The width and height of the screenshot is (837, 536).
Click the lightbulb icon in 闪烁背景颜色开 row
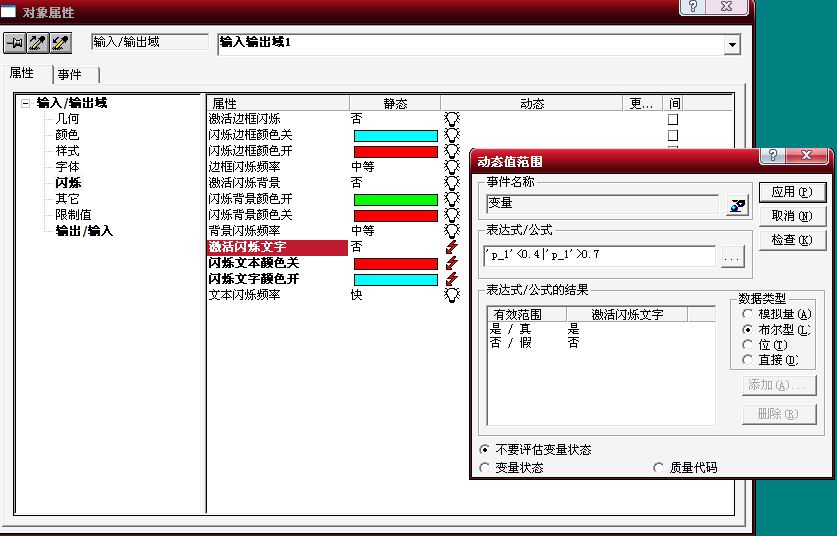pyautogui.click(x=452, y=199)
